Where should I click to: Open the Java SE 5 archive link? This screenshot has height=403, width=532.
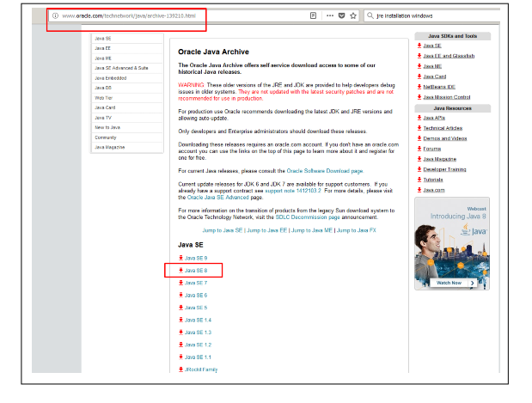coord(196,308)
